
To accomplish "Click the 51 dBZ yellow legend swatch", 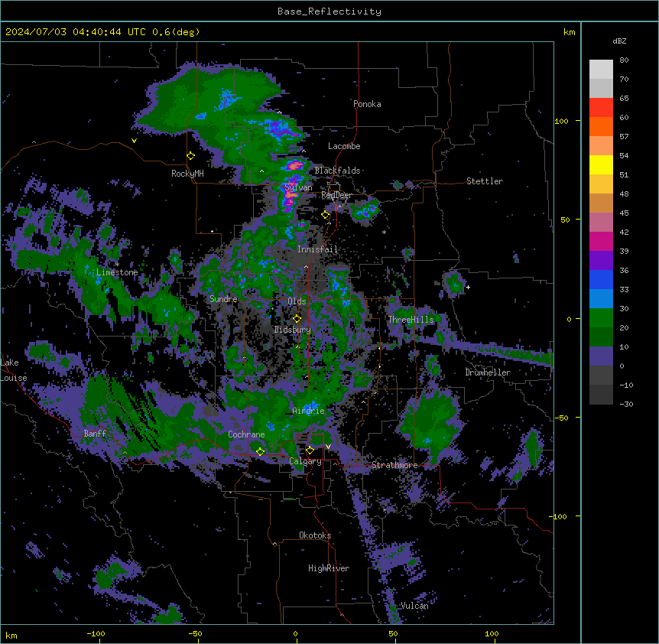I will (601, 164).
